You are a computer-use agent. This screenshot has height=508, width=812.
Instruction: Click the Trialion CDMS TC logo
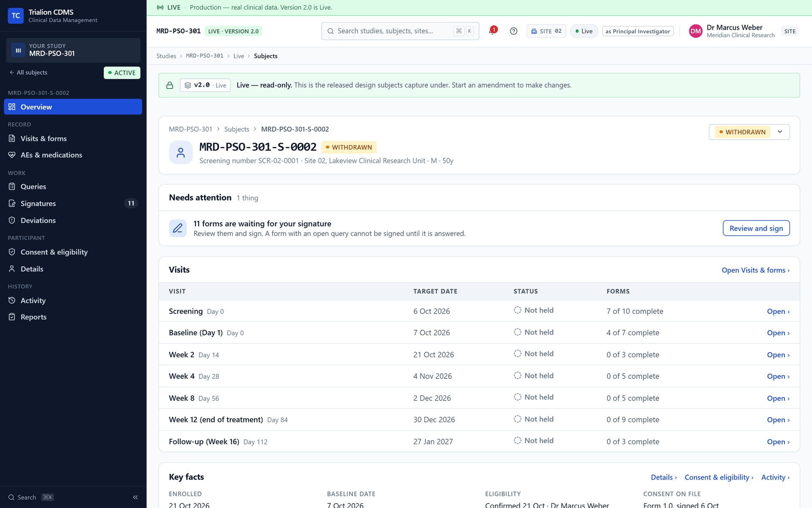click(16, 16)
